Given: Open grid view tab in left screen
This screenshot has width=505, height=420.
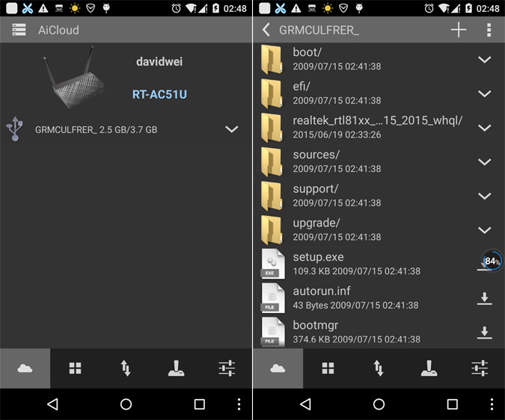Looking at the screenshot, I should [x=75, y=368].
